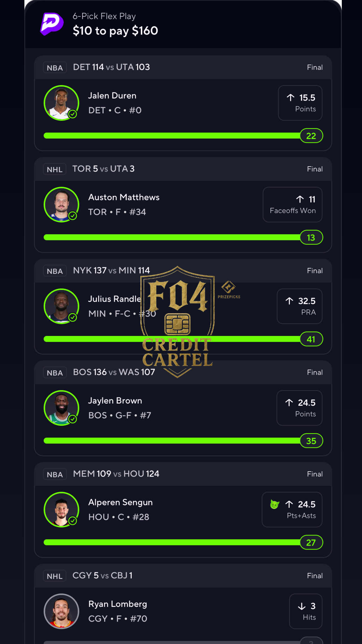The image size is (362, 644).
Task: Open the Alperen Sengun player name
Action: 120,502
